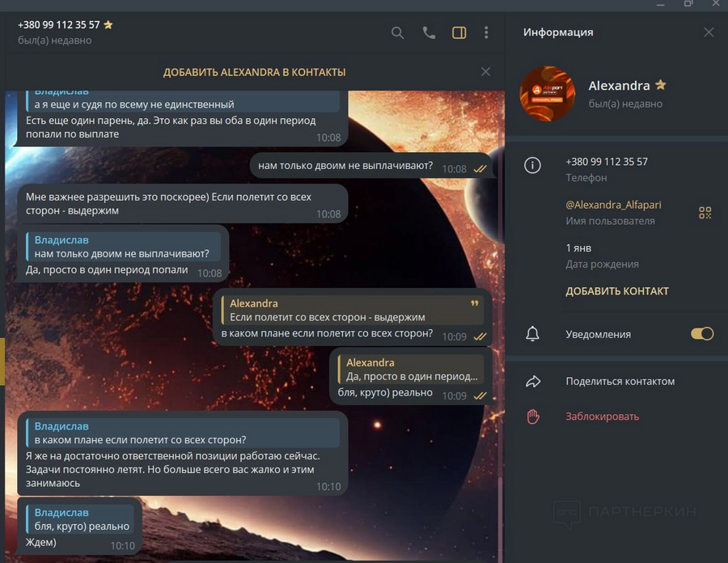Viewport: 728px width, 563px height.
Task: Click the chat title +380 99 112 35 57
Action: click(x=58, y=25)
